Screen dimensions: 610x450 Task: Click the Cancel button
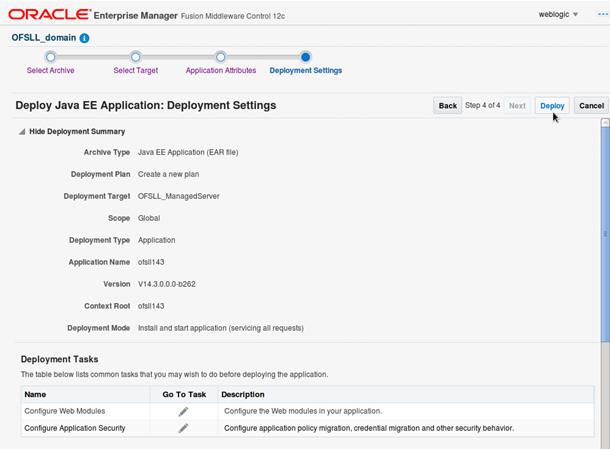[x=591, y=106]
